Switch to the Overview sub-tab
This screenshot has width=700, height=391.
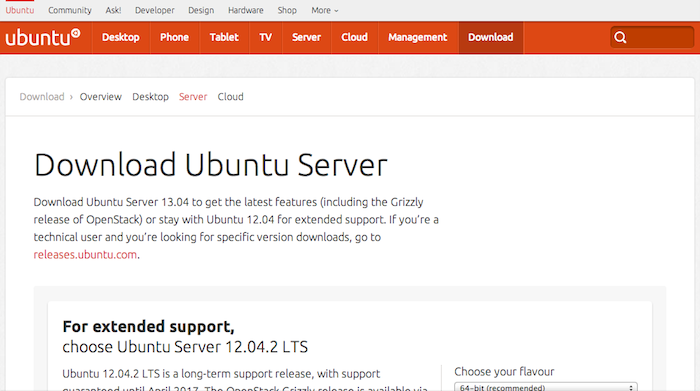tap(100, 97)
